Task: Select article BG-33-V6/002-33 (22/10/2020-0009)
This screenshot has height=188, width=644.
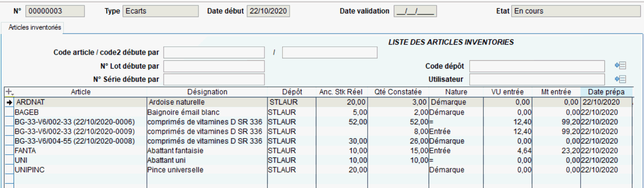Action: (x=81, y=131)
